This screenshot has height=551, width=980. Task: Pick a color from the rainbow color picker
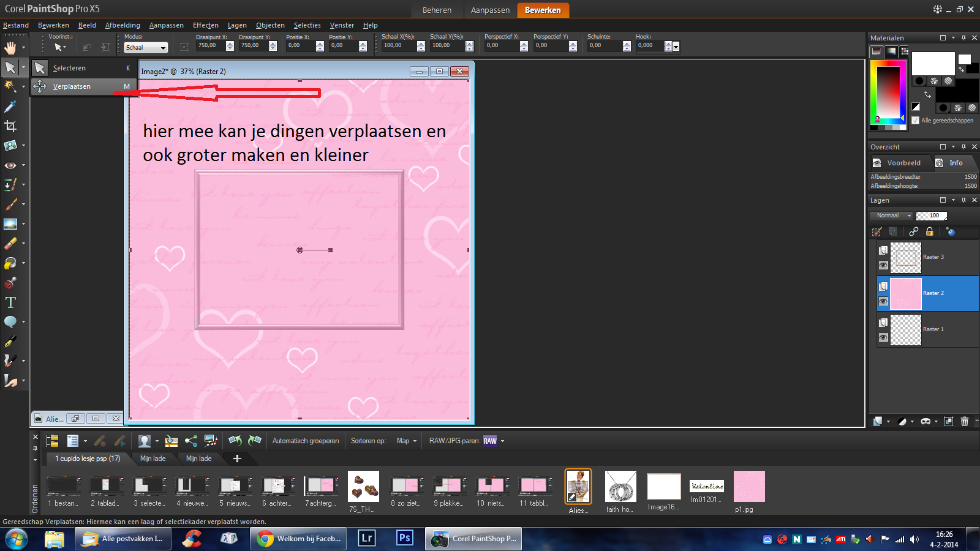(x=888, y=92)
